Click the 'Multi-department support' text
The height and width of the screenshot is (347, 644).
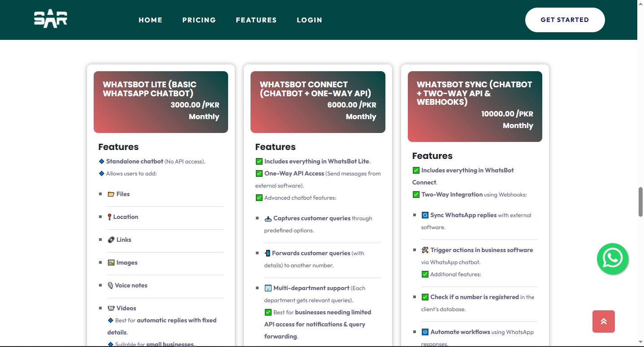click(311, 288)
